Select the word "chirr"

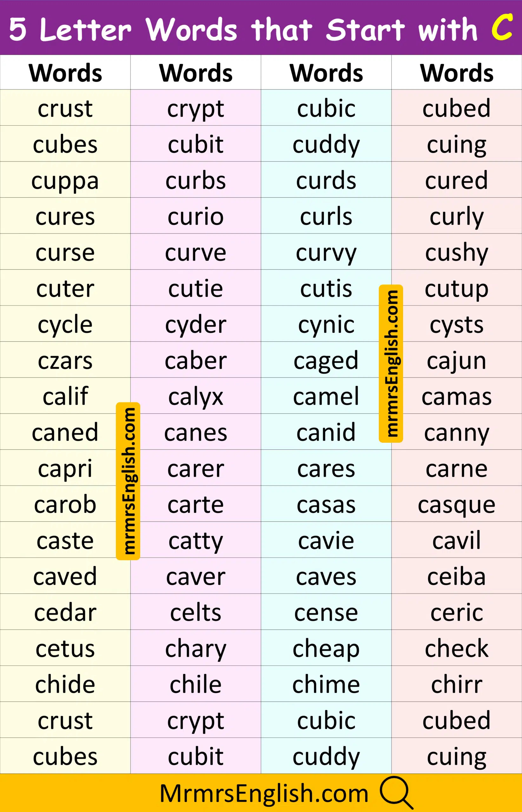tap(457, 685)
